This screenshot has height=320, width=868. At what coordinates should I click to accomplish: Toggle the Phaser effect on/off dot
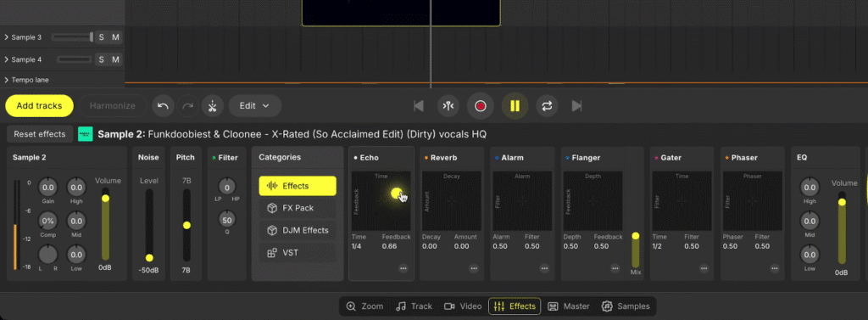[x=726, y=158]
